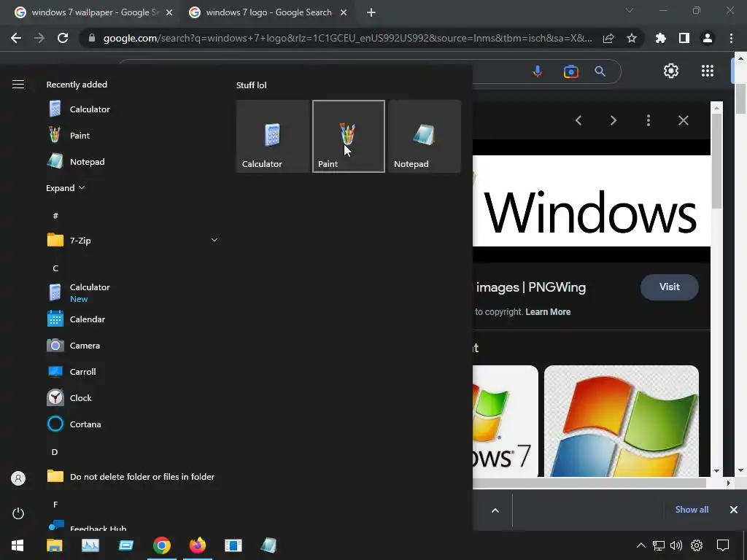Open Chrome profile icon
Viewport: 747px width, 560px height.
pyautogui.click(x=708, y=38)
